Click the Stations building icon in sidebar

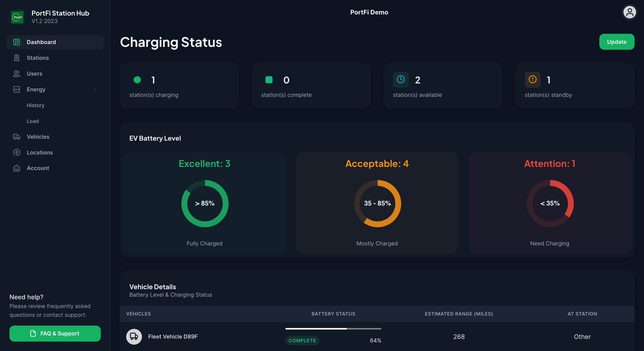click(x=17, y=58)
